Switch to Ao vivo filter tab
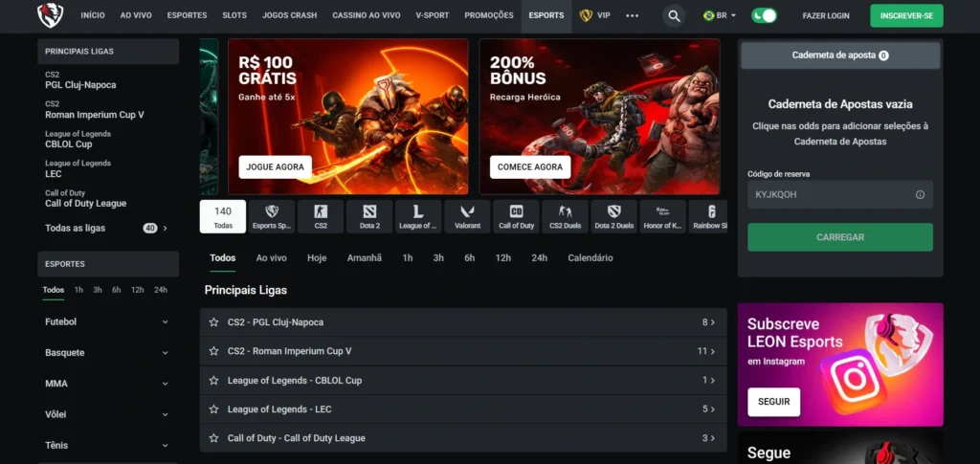Screen dimensions: 980x464 point(271,258)
